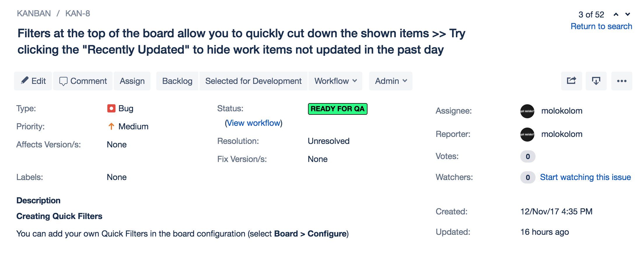
Task: Go to the previous issue using the up arrow
Action: tap(616, 14)
